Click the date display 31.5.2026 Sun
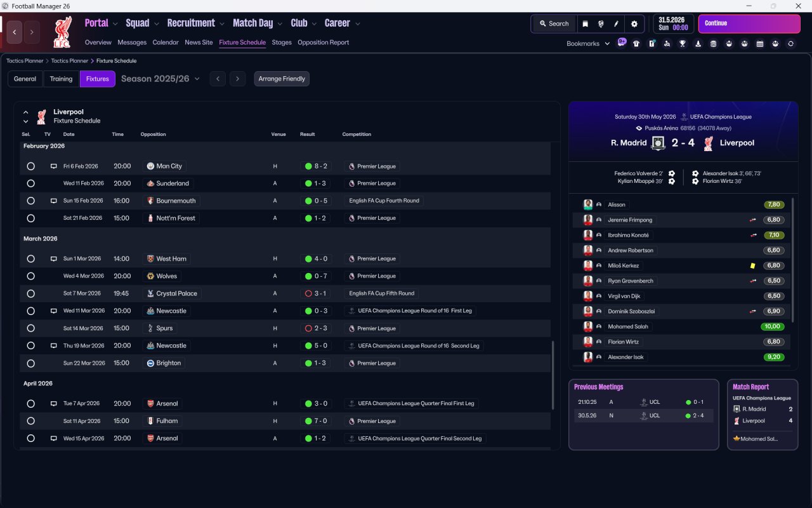Viewport: 812px width, 508px height. point(673,23)
